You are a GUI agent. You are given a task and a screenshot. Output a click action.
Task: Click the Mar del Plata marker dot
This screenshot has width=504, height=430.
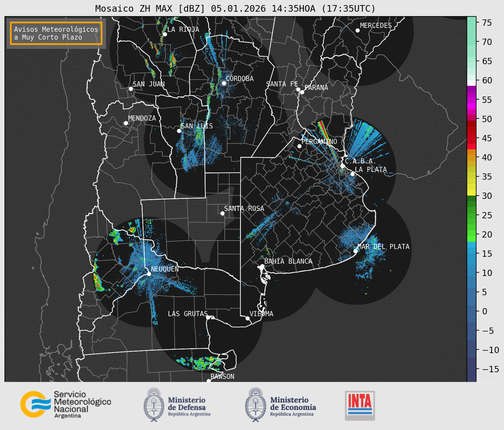pos(355,251)
